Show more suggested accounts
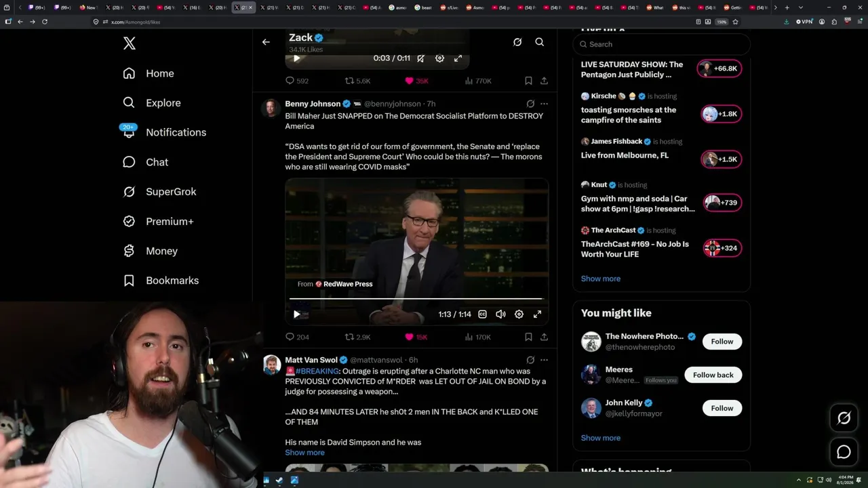The width and height of the screenshot is (868, 488). [601, 438]
